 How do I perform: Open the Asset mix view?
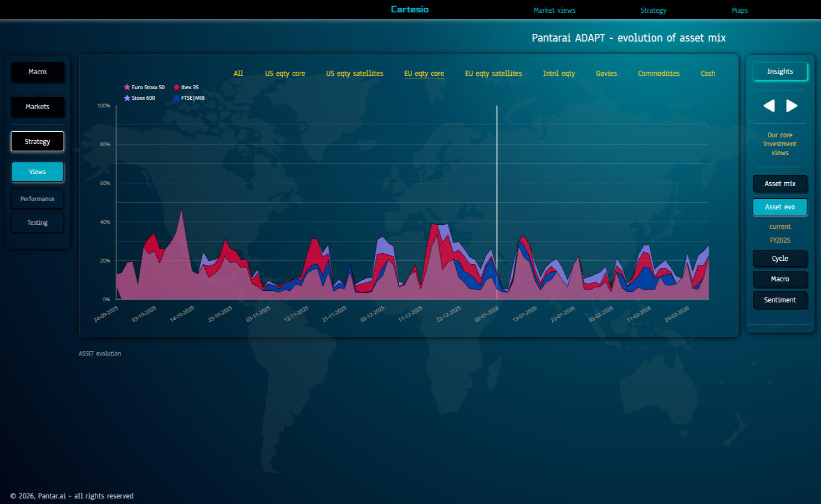pos(779,184)
